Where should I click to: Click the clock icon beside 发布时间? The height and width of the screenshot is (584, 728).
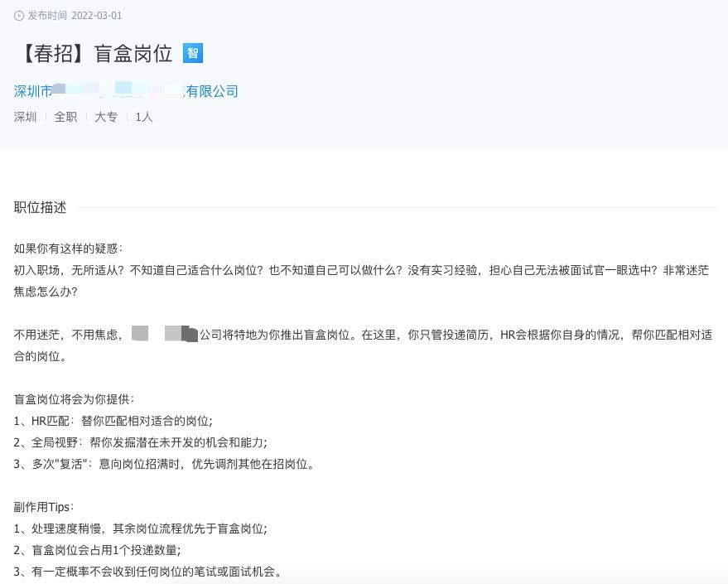click(20, 15)
